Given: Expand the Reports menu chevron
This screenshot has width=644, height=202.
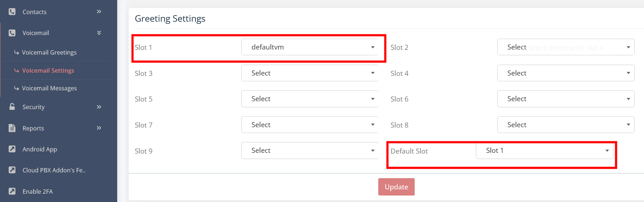Looking at the screenshot, I should click(x=99, y=128).
